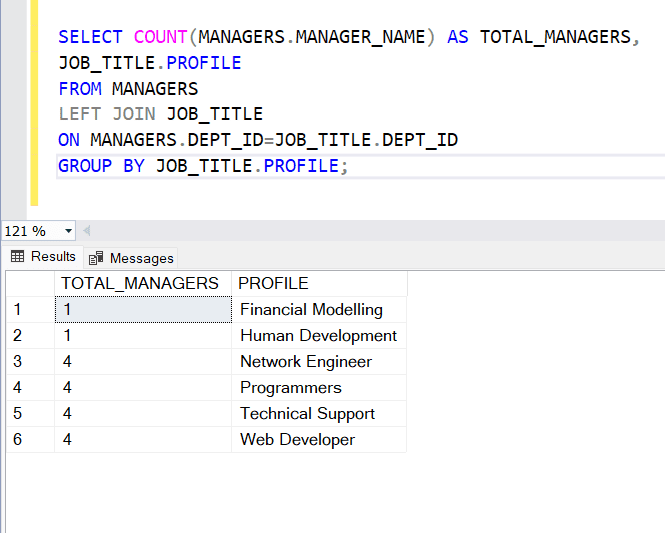Screen dimensions: 665x533
Task: Select the Web Developer cell
Action: point(319,439)
